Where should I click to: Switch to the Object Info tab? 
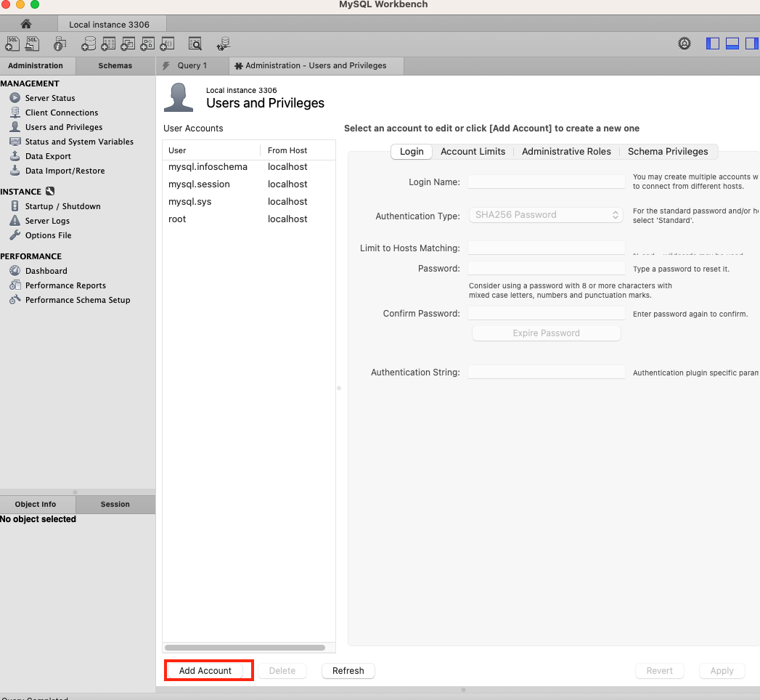coord(36,504)
